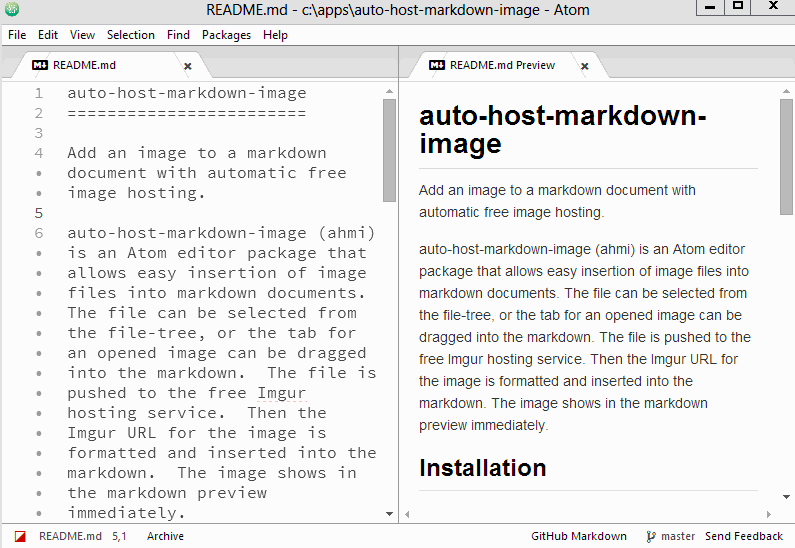The image size is (795, 548).
Task: Maximize the Atom window
Action: (738, 6)
